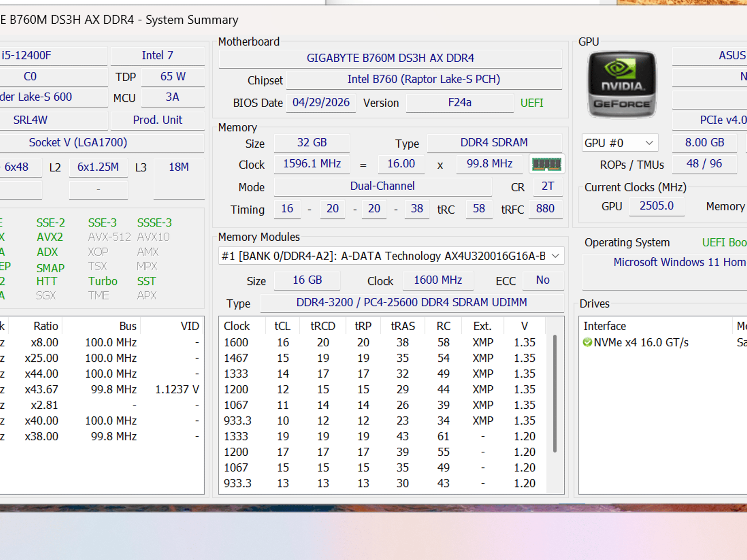
Task: Select the x25.00 ratio row
Action: [101, 358]
